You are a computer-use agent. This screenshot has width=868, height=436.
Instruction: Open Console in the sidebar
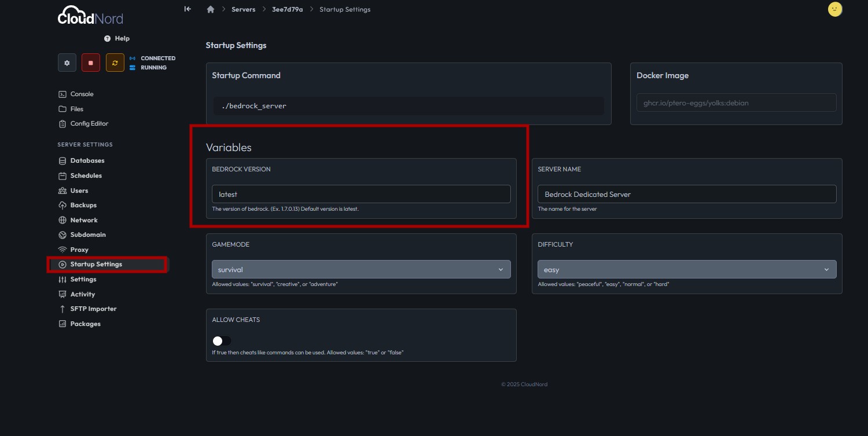pos(82,94)
